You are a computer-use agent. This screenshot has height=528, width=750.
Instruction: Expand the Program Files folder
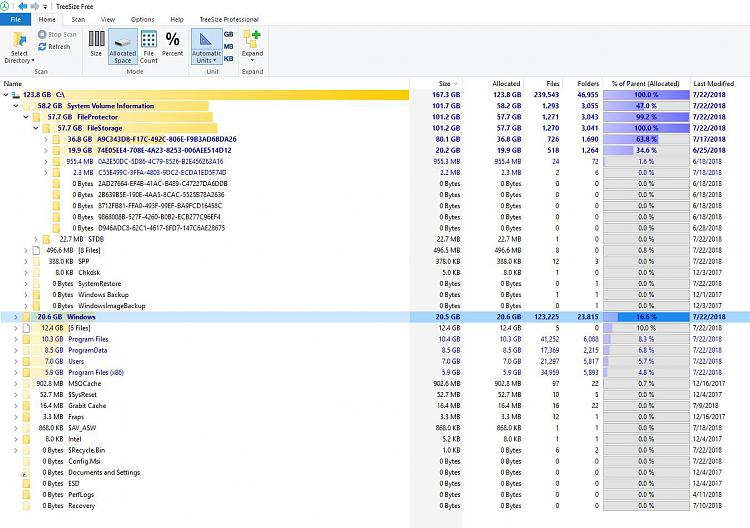16,339
